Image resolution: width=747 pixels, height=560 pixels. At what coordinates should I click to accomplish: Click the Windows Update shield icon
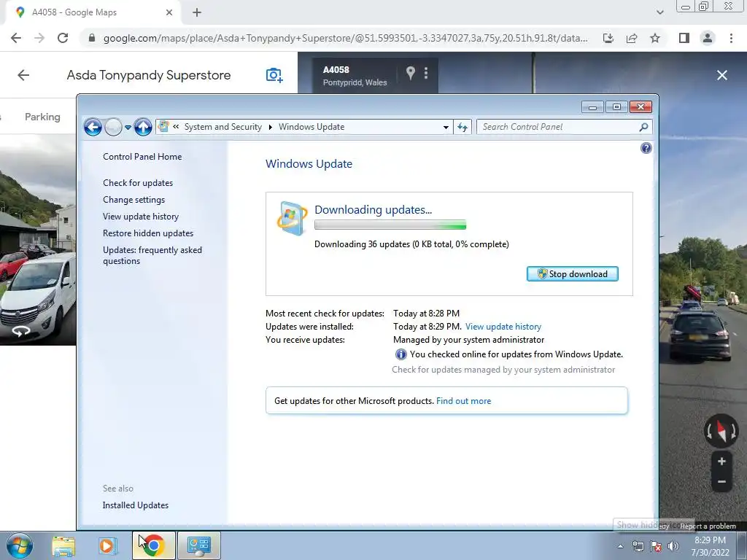(x=292, y=218)
